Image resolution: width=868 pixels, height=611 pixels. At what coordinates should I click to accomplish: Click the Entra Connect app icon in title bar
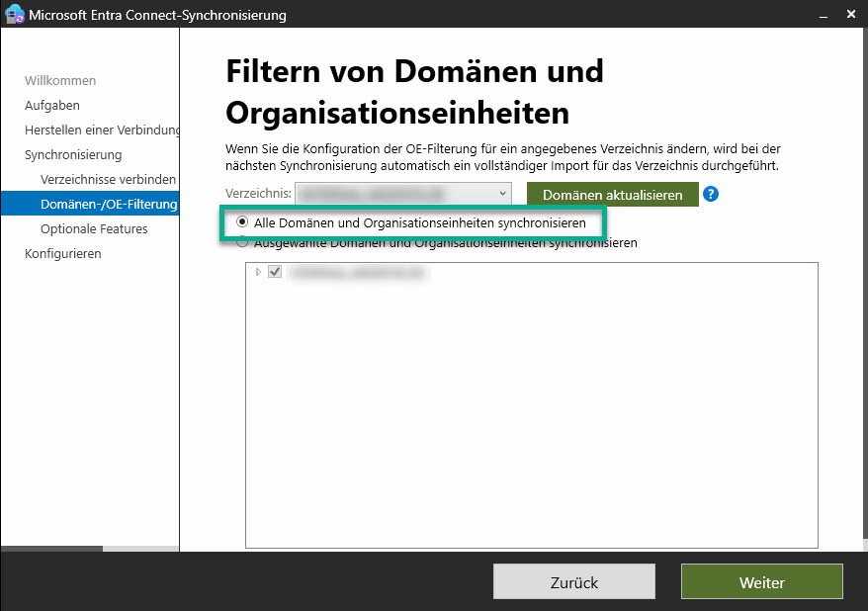15,15
